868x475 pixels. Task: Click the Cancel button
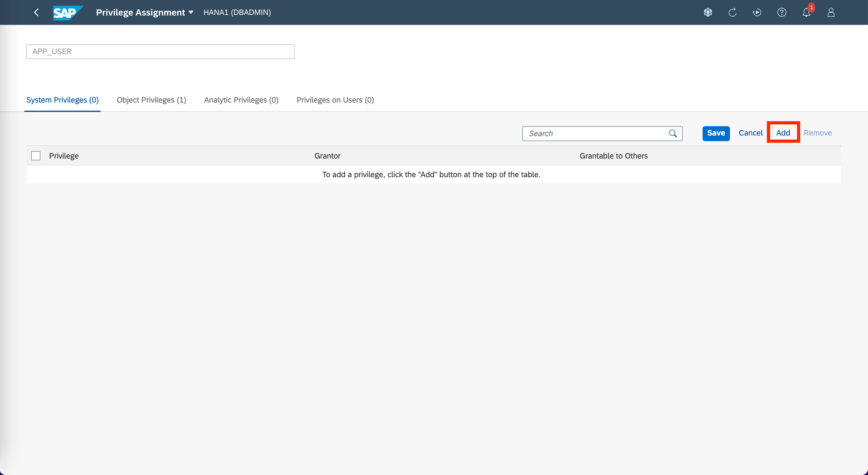750,133
